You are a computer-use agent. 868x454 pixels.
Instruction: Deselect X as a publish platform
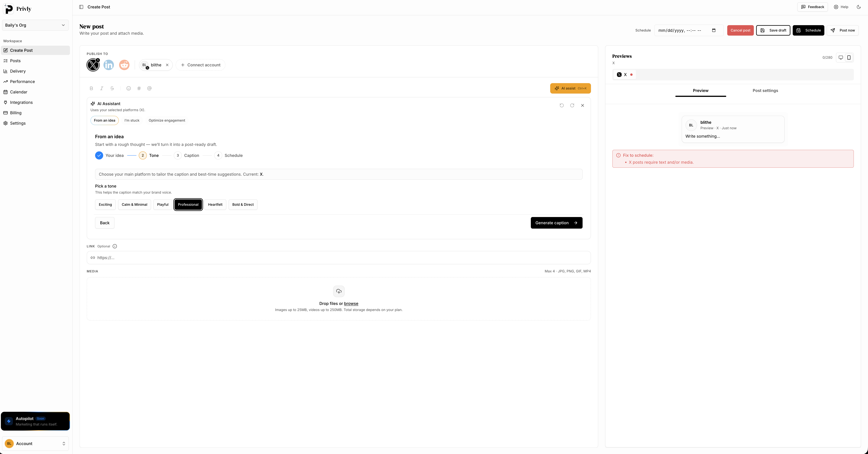point(93,65)
